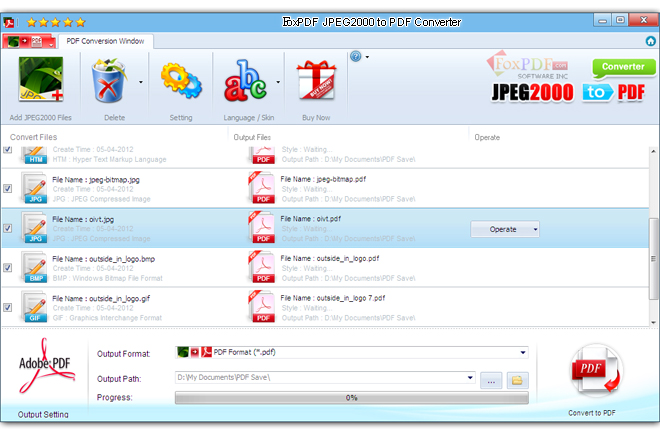
Task: Toggle the checkbox for the HTM file row
Action: pyautogui.click(x=8, y=149)
